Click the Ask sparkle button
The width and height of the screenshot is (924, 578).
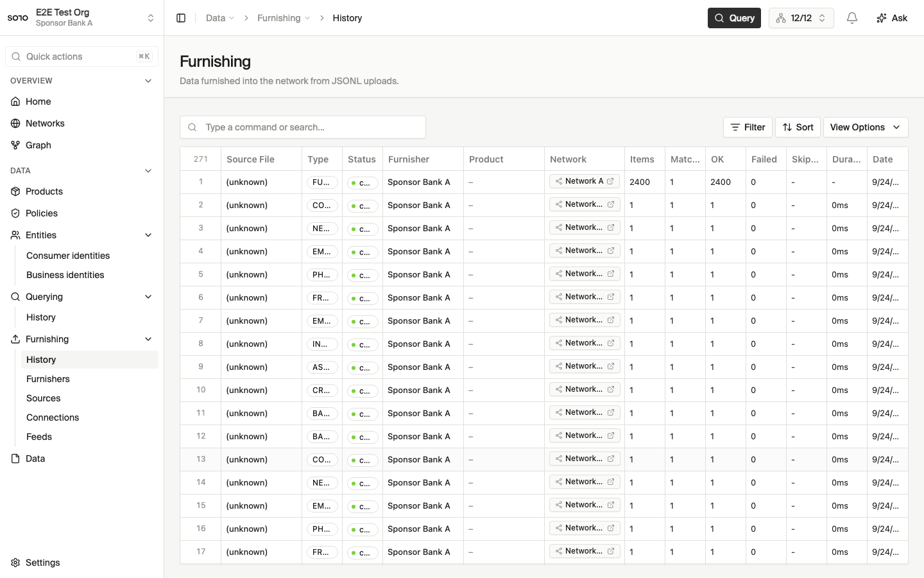point(892,18)
